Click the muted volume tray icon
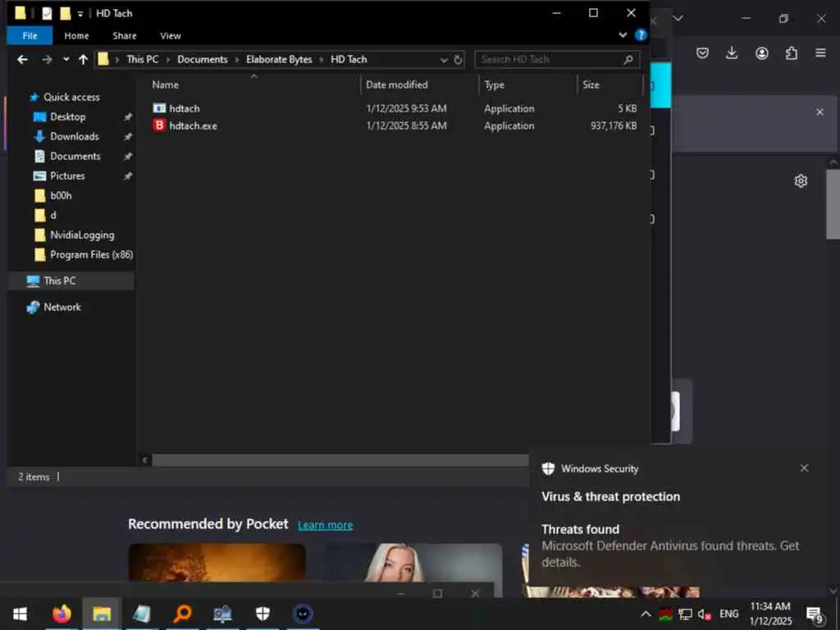 pos(705,614)
